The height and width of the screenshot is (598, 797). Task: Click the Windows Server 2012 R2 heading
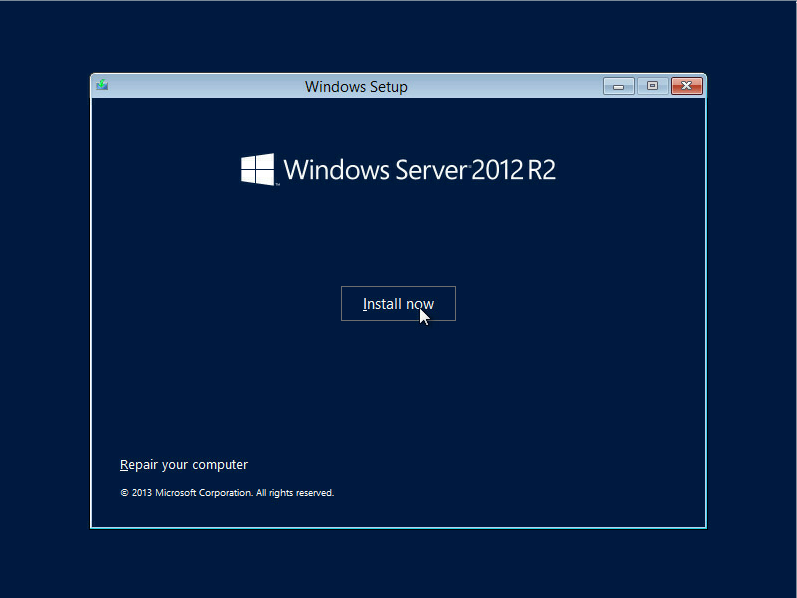[419, 170]
